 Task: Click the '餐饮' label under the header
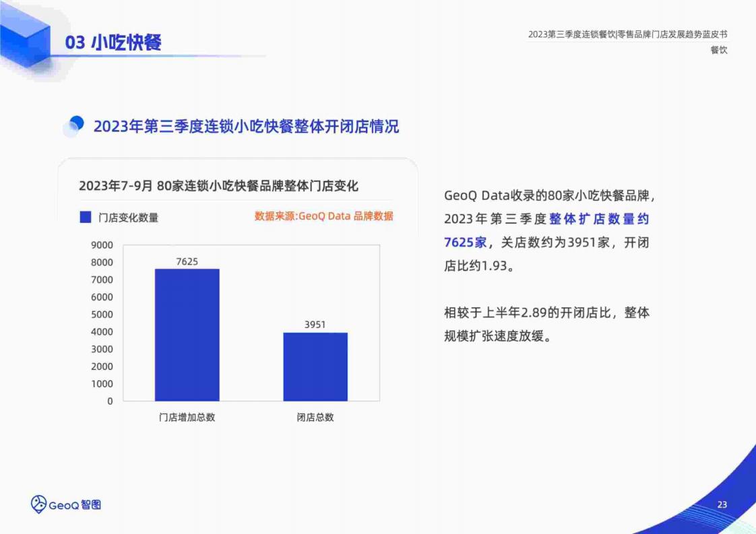(x=718, y=50)
